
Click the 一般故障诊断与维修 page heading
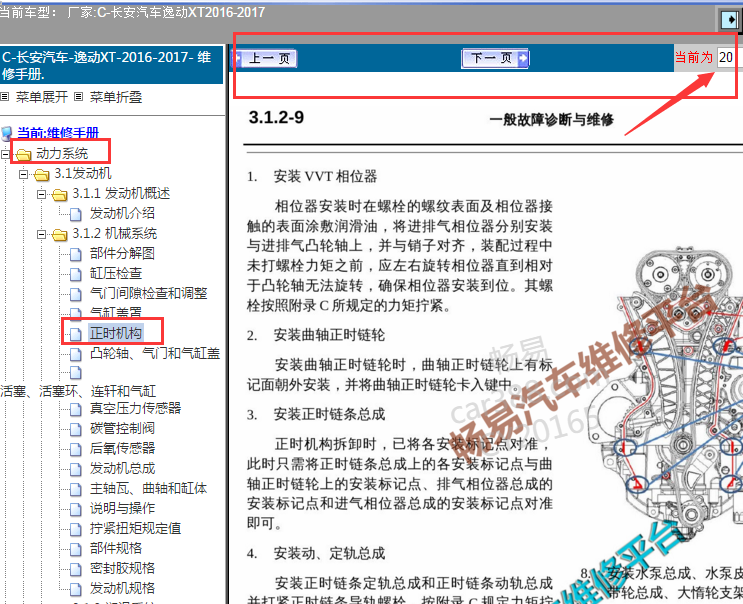(x=552, y=119)
